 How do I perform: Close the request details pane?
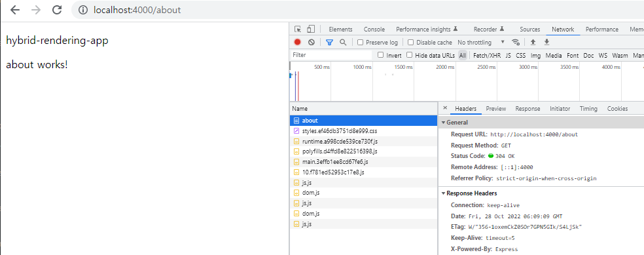pos(445,108)
